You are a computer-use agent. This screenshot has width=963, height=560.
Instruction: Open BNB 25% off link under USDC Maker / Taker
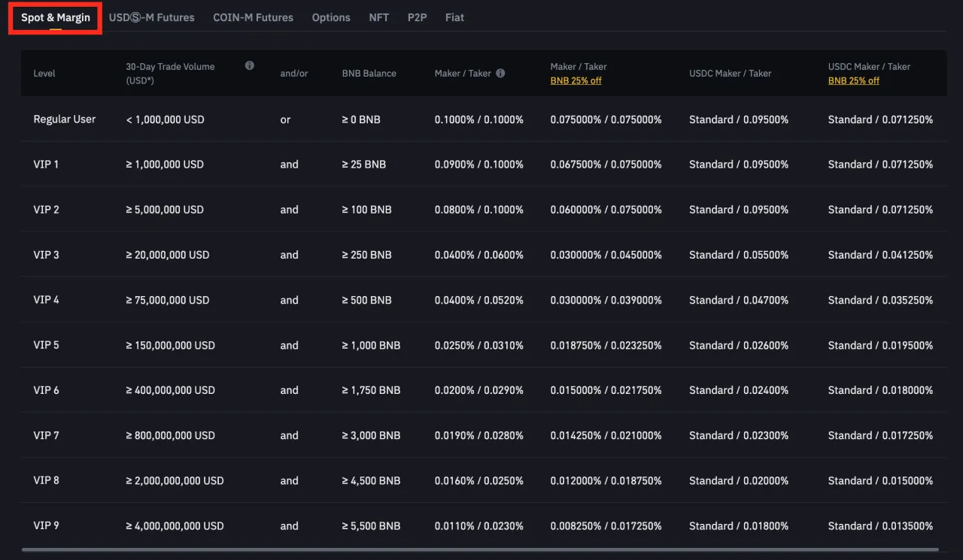click(854, 80)
